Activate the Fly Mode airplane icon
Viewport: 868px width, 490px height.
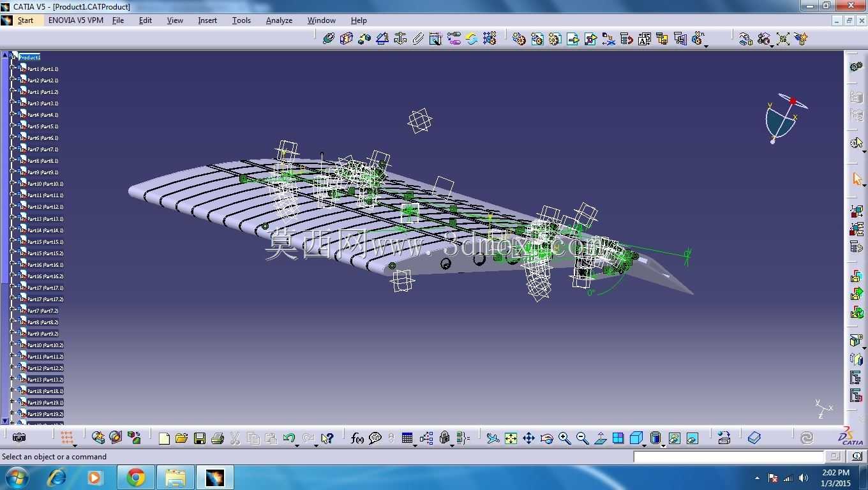tap(493, 438)
